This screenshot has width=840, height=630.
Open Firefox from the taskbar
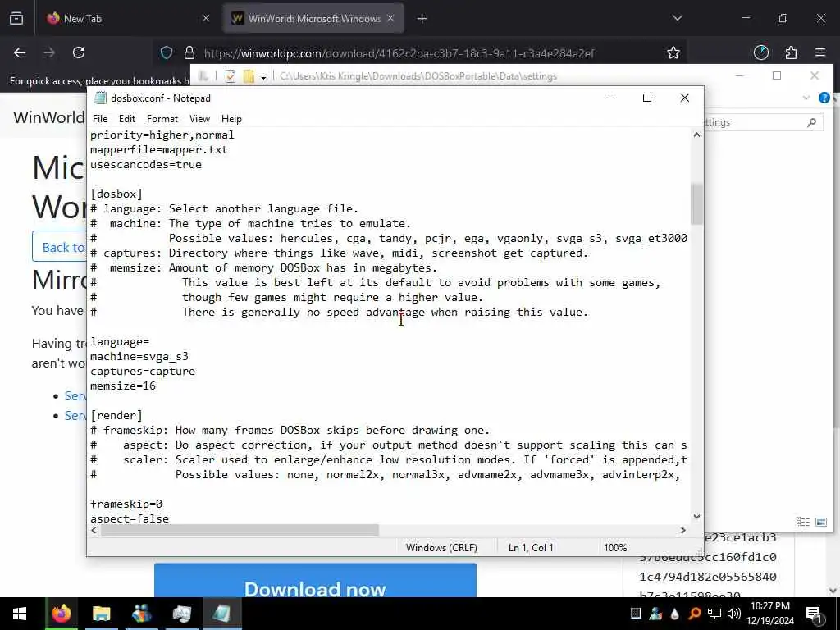[x=61, y=614]
